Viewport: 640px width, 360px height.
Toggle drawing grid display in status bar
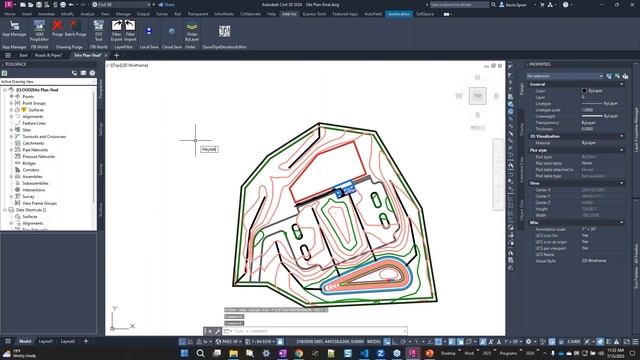(182, 341)
